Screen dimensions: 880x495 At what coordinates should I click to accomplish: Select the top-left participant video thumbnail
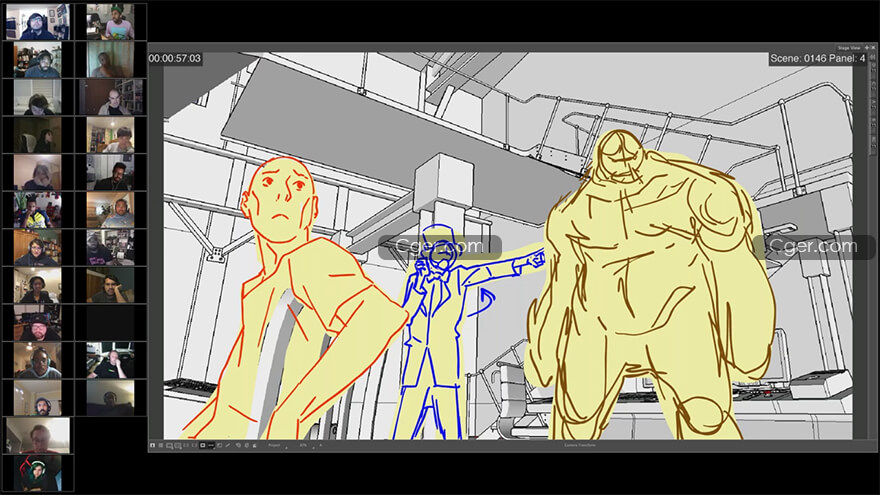point(38,22)
